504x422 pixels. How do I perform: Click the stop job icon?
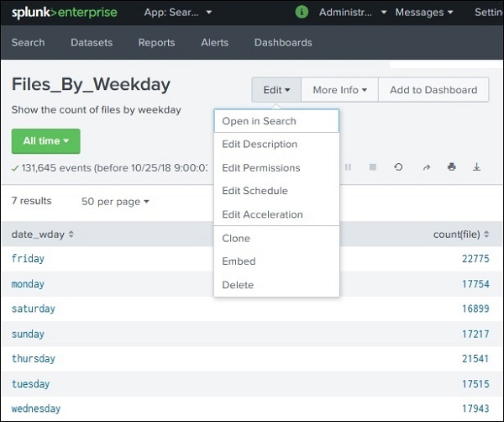pos(372,167)
